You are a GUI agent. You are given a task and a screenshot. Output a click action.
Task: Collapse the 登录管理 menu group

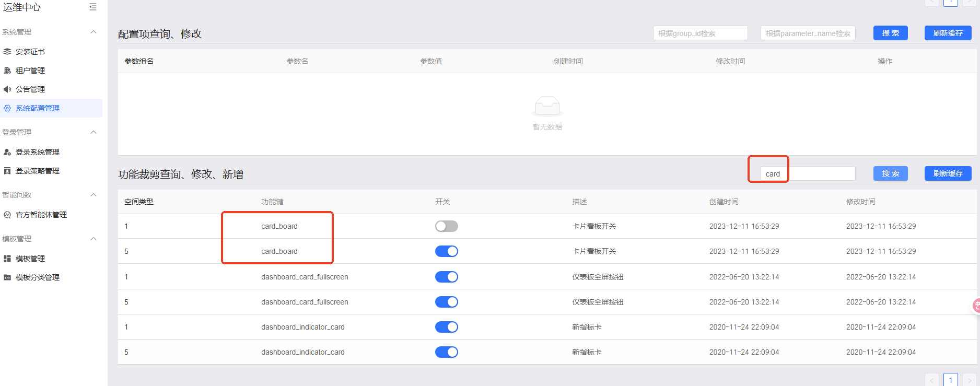[94, 132]
